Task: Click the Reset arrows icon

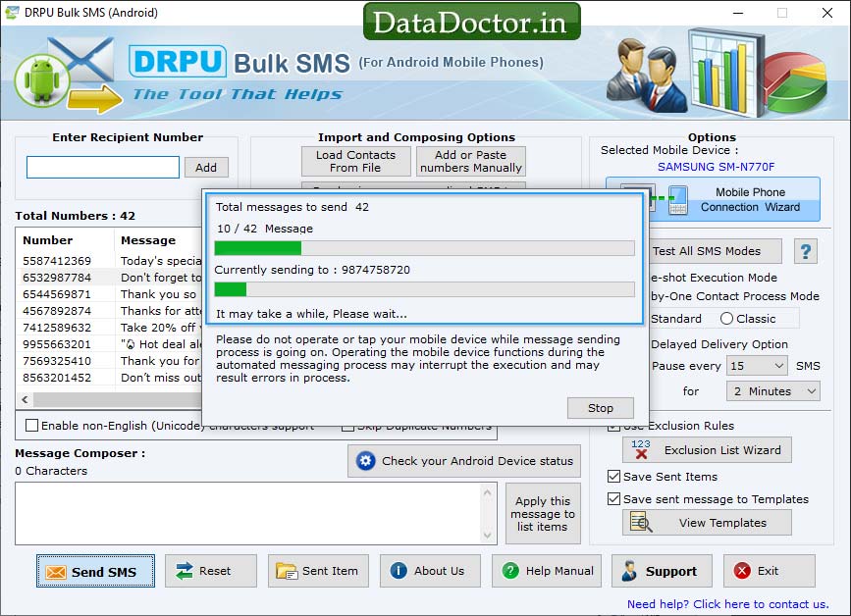Action: (185, 571)
